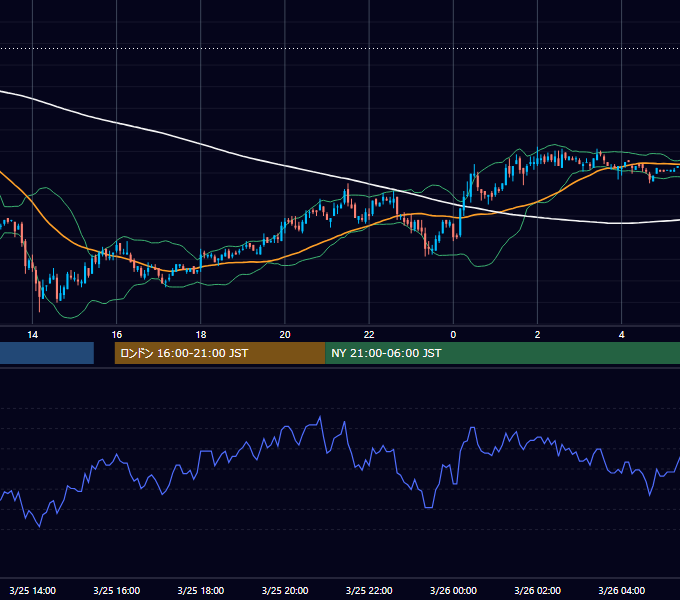Select the 18 hour axis label
680x600 pixels.
(x=201, y=335)
